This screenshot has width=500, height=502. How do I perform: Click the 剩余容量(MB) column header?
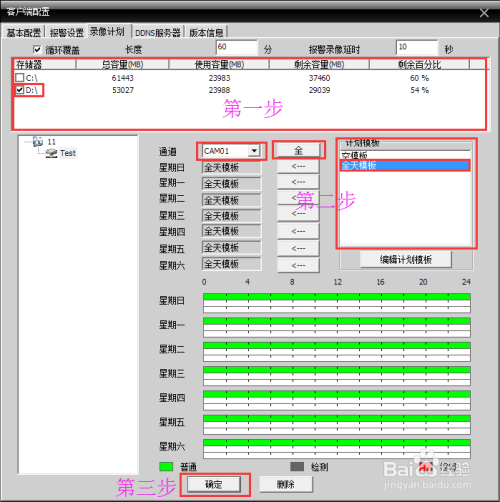(319, 64)
